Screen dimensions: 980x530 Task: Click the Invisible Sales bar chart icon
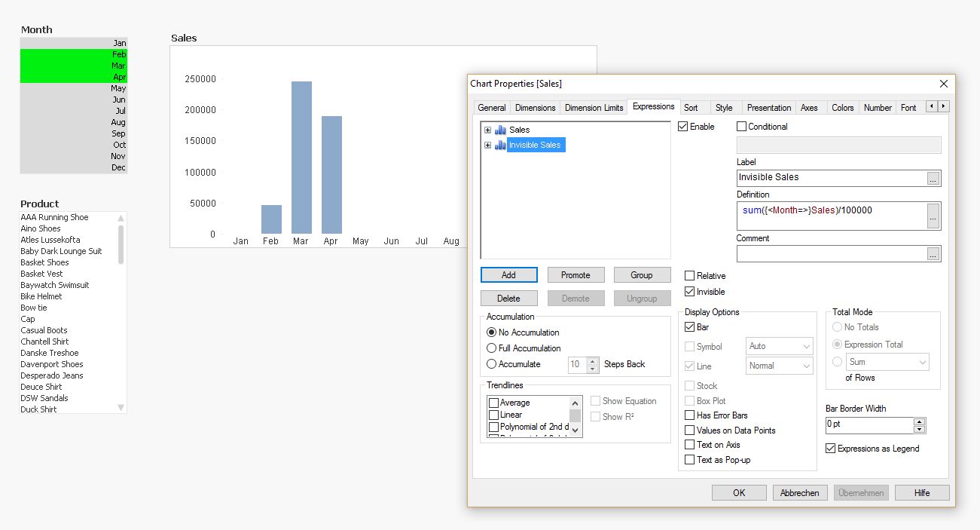(x=500, y=145)
